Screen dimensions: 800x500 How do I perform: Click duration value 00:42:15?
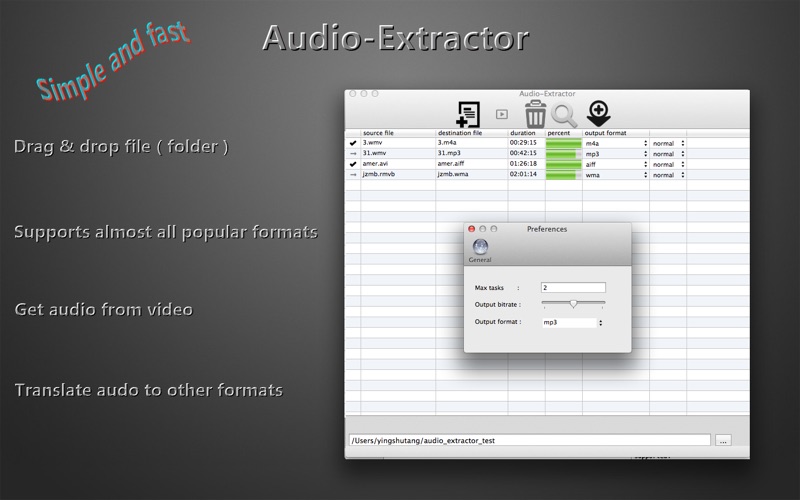[x=523, y=153]
